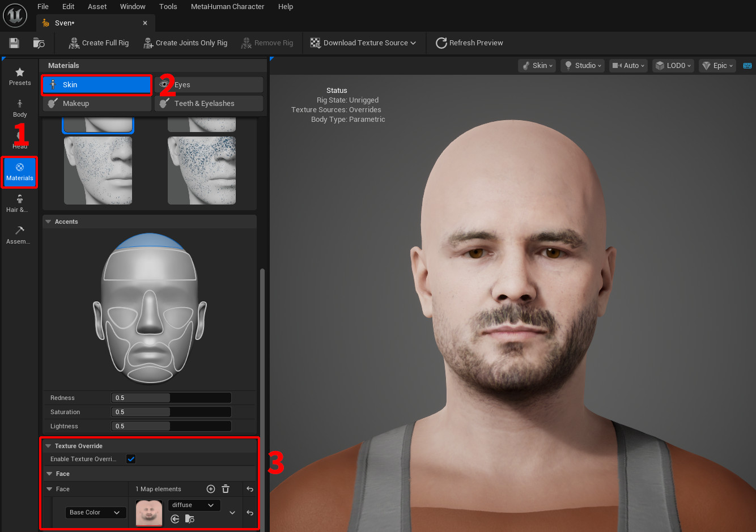Expand the texture entry options chevron
The width and height of the screenshot is (756, 532).
(x=232, y=513)
